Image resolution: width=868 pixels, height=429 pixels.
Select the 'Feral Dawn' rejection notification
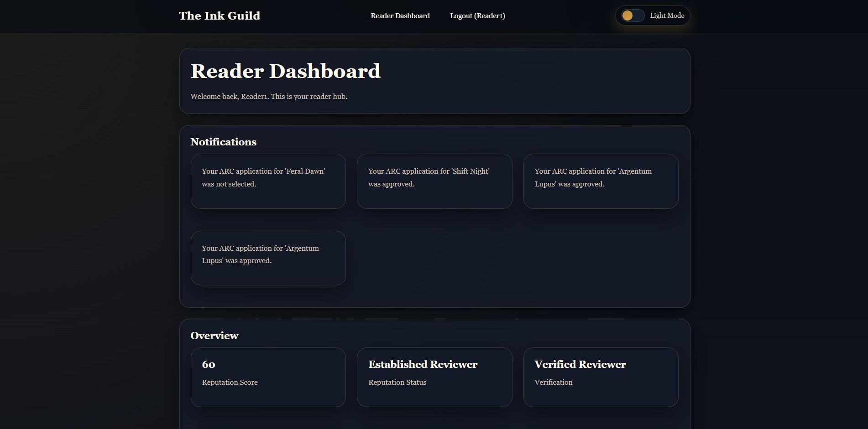click(268, 181)
